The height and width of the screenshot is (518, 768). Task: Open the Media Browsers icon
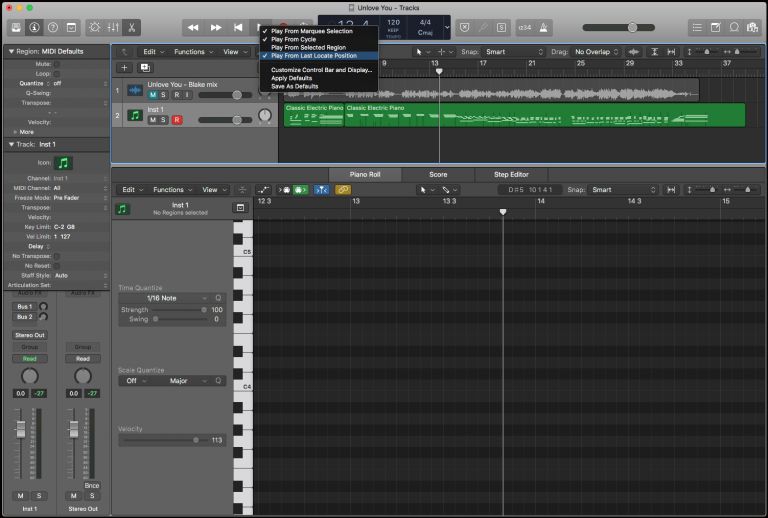coord(753,27)
